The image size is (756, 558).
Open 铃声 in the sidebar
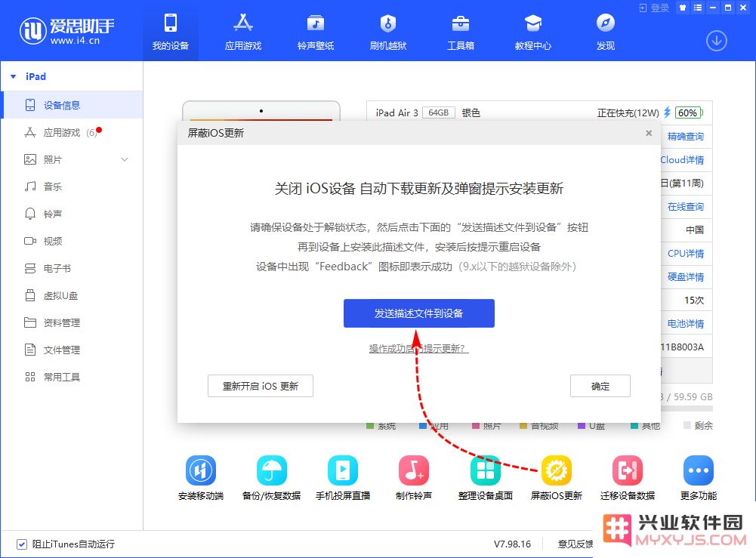(x=73, y=214)
